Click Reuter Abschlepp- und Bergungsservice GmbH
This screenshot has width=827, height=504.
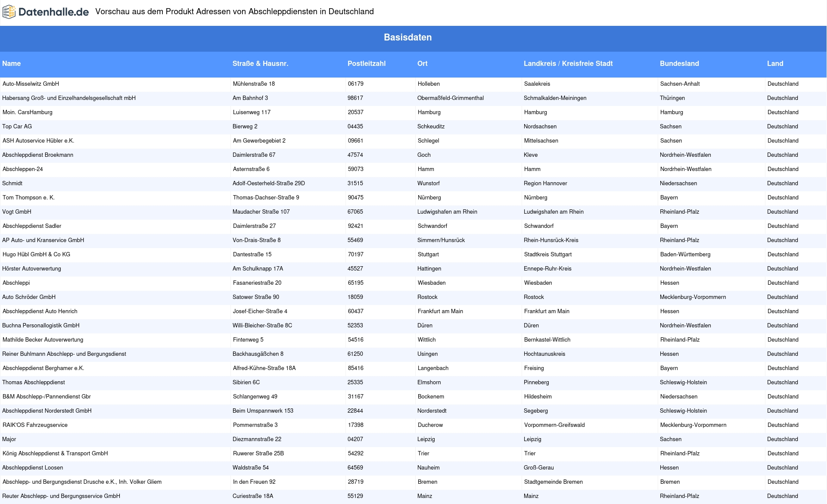tap(61, 496)
